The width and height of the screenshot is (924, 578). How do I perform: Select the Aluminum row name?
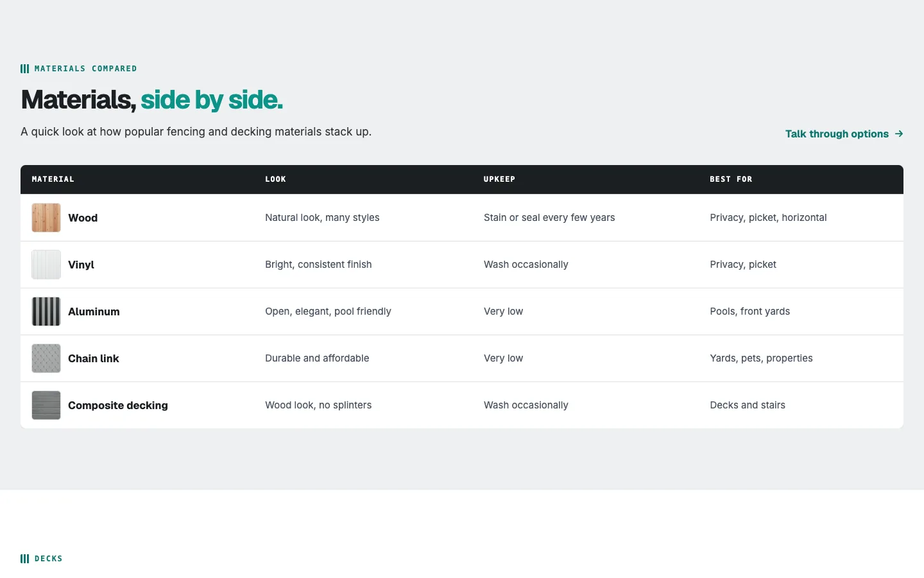coord(94,311)
